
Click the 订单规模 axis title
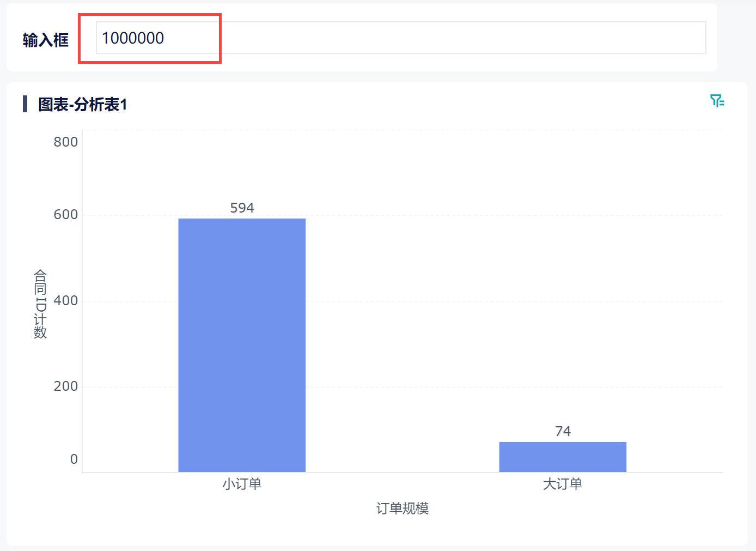point(403,508)
